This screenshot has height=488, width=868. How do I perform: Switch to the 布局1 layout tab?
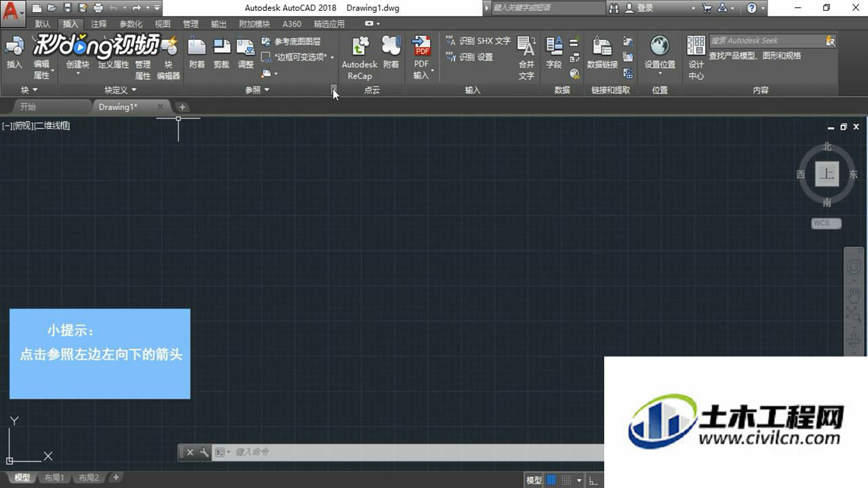pyautogui.click(x=54, y=478)
